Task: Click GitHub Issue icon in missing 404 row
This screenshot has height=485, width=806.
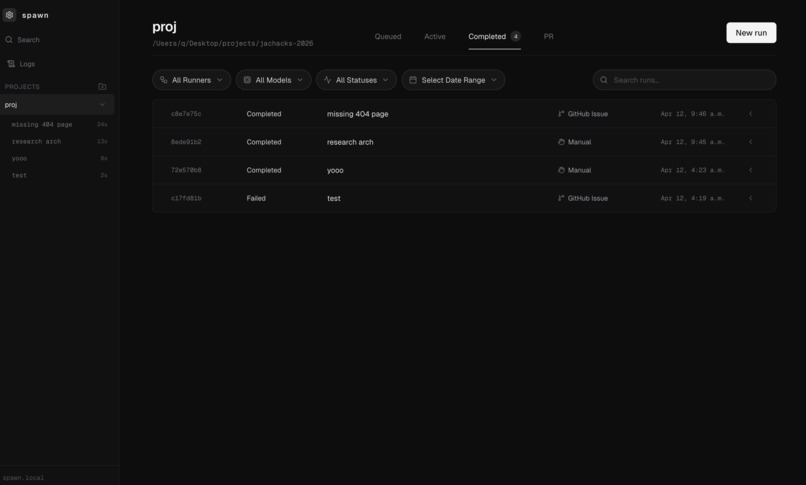Action: 561,114
